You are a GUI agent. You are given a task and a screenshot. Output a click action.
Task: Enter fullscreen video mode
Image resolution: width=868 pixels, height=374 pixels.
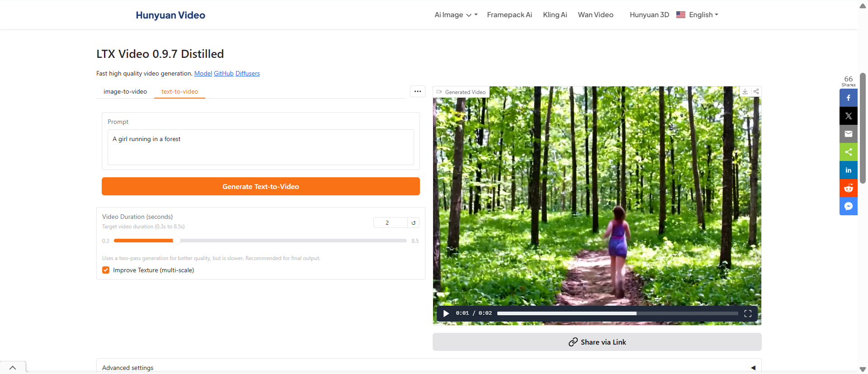748,313
